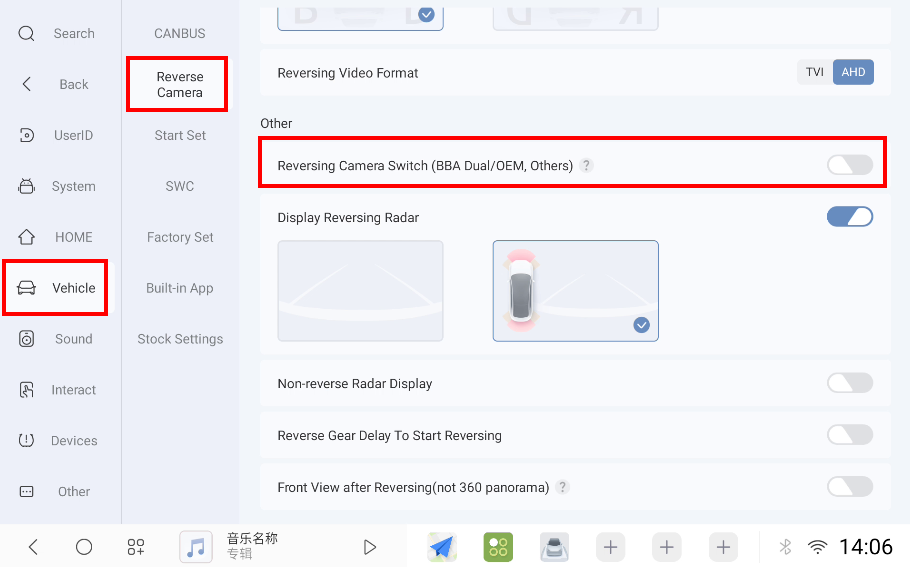910x567 pixels.
Task: Click the Sound menu label
Action: [x=74, y=339]
